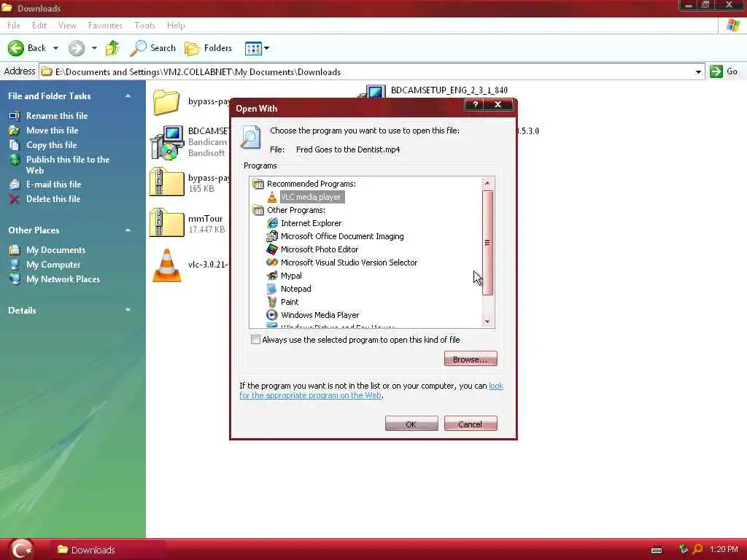Select Microsoft Office Document Imaging
Screen dimensions: 747x560
click(341, 237)
